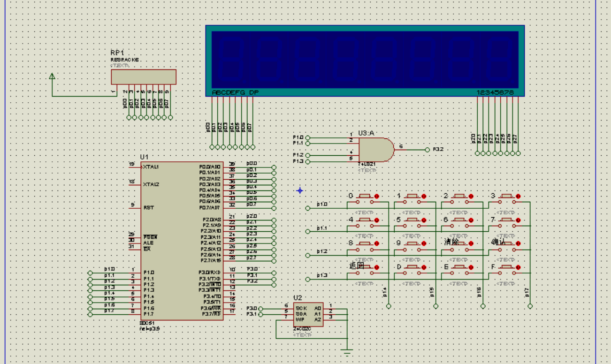Click the 12345678 digit label on display

tap(495, 93)
